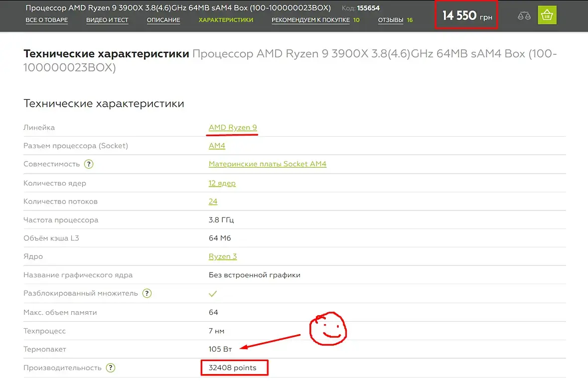Follow the AMD Ryzen 9 link

[x=233, y=127]
